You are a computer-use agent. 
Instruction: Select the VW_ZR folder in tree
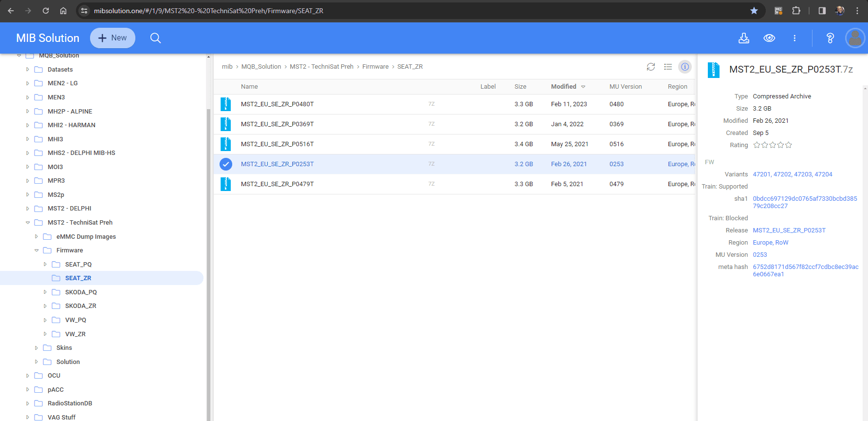point(75,334)
